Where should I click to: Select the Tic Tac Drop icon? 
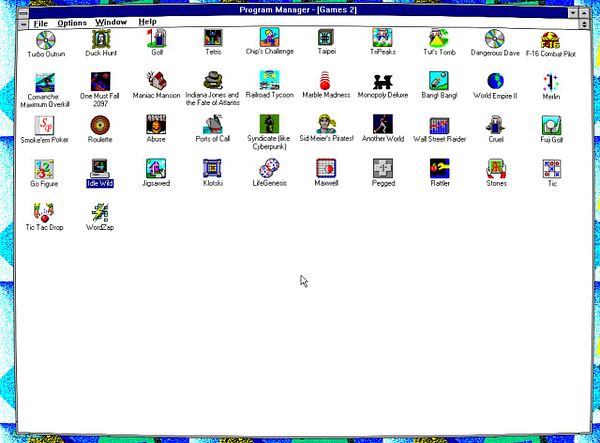(44, 212)
